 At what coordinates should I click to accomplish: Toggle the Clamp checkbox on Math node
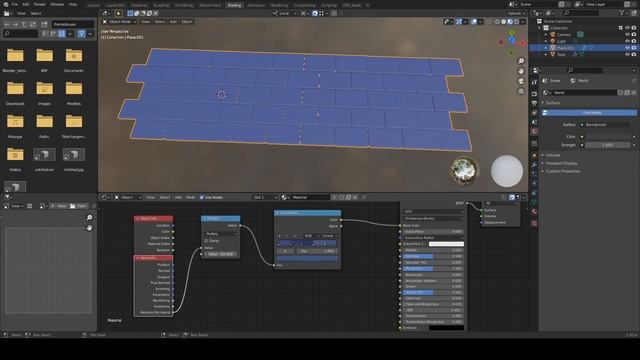pyautogui.click(x=207, y=241)
